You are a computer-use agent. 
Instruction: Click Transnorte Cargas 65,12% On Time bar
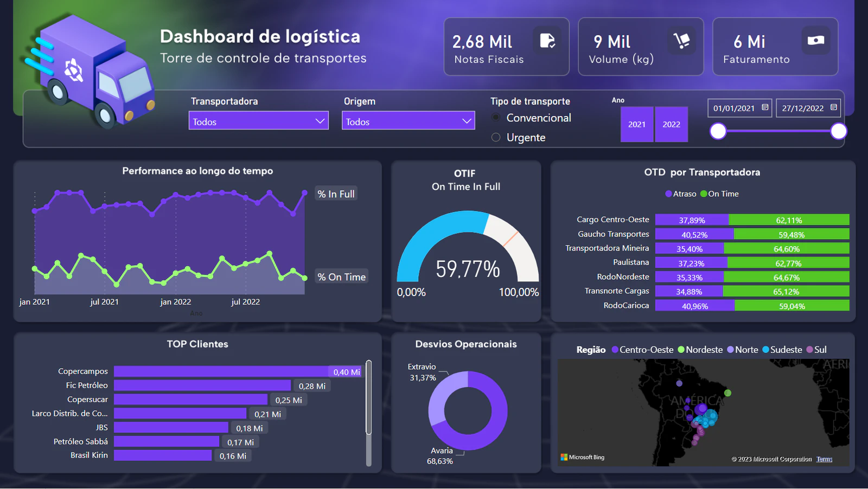786,291
